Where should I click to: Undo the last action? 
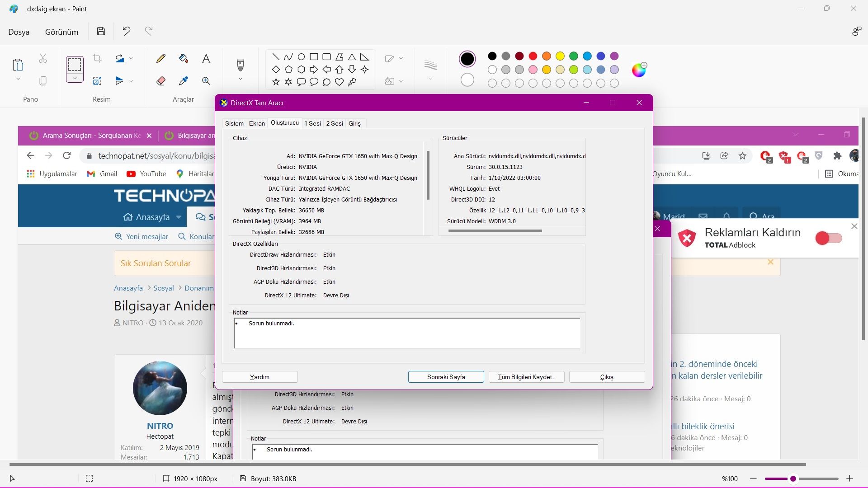point(127,31)
